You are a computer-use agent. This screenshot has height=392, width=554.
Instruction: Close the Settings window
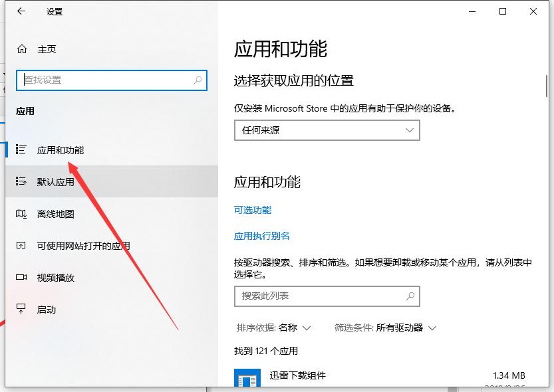[533, 11]
